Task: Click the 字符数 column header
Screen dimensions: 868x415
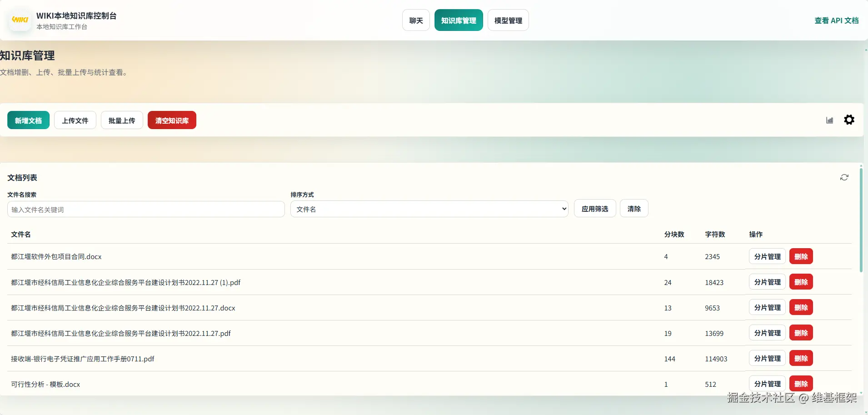Action: (715, 234)
